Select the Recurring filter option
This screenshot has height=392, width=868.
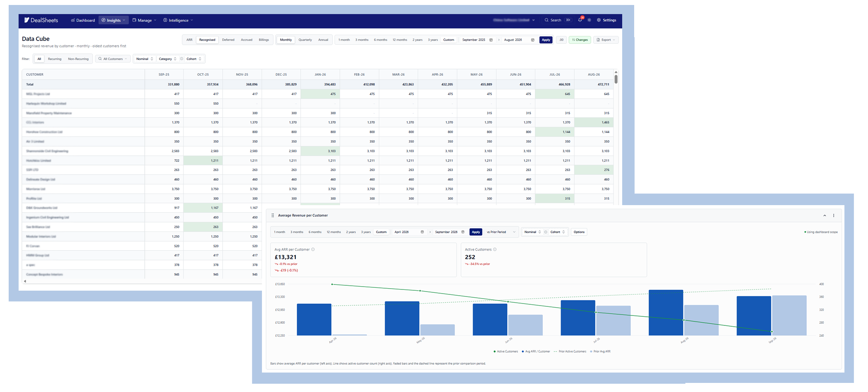coord(55,59)
